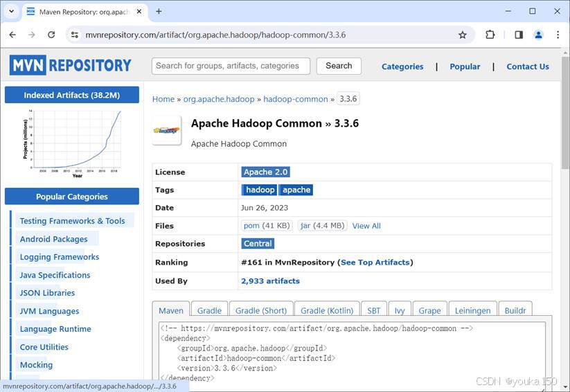Open Logging Frameworks category
Image resolution: width=570 pixels, height=392 pixels.
tap(60, 257)
